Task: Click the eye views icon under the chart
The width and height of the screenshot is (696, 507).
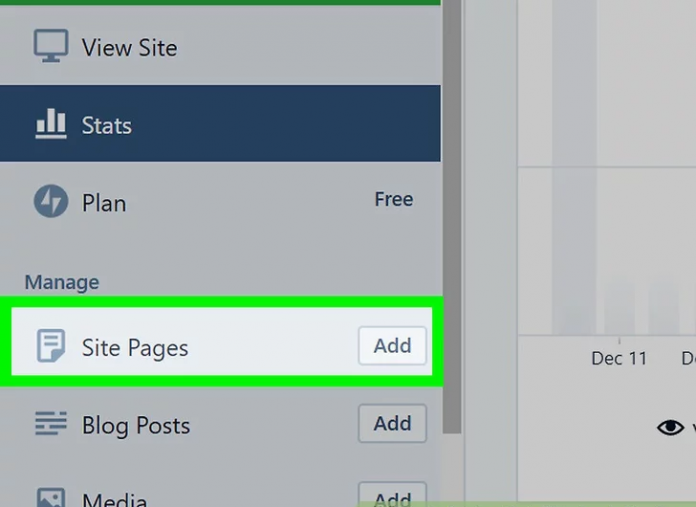Action: pos(670,428)
